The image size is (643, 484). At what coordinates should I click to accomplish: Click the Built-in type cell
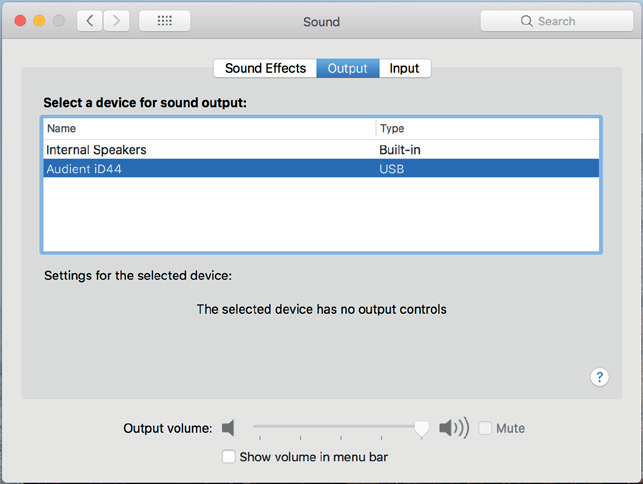[400, 150]
